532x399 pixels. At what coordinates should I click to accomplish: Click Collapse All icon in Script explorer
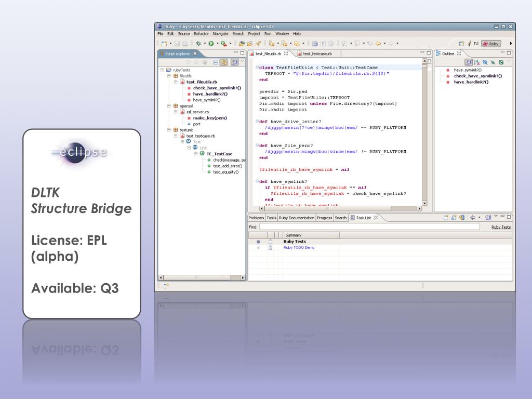coord(216,62)
